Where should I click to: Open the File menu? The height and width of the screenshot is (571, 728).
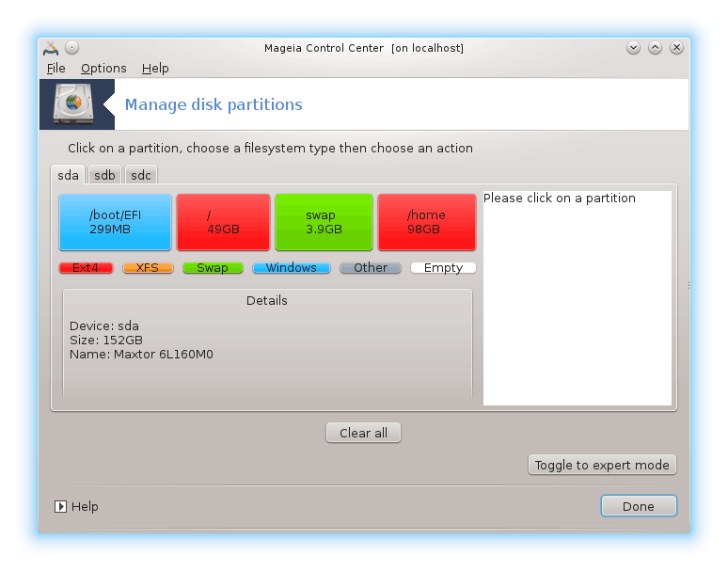55,68
